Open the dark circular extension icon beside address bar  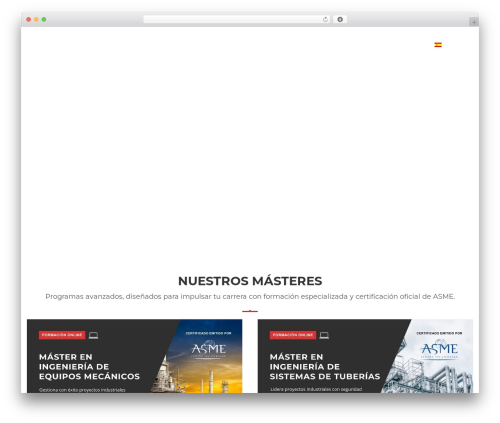click(x=340, y=20)
